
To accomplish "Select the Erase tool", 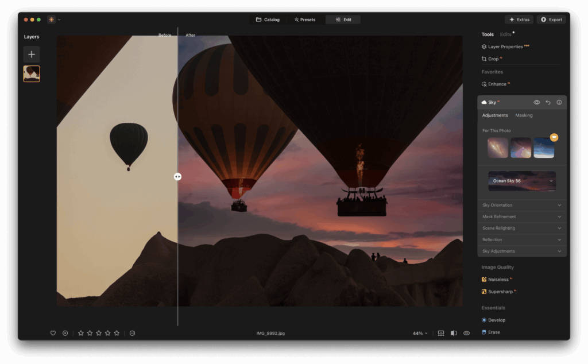I will 493,332.
